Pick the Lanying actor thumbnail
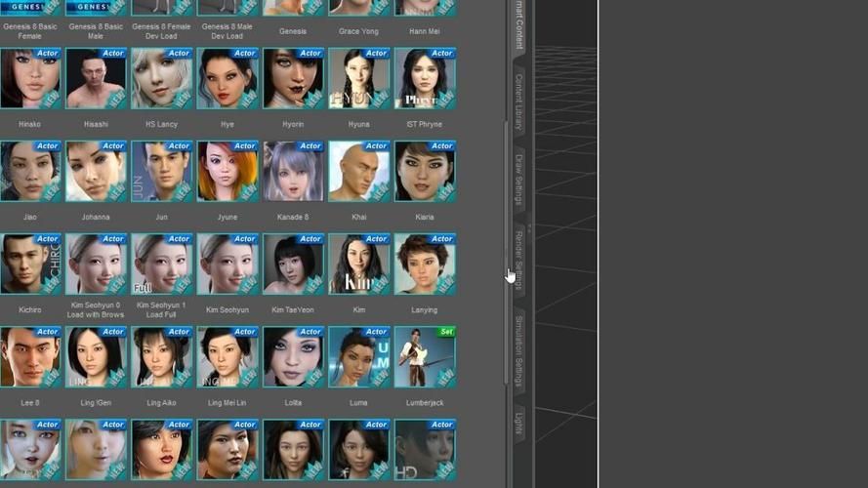 tap(425, 264)
